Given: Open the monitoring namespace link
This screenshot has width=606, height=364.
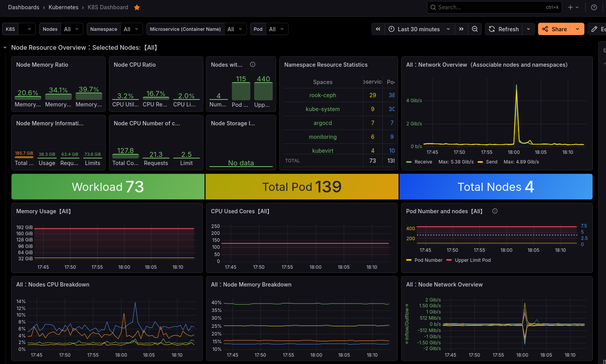Looking at the screenshot, I should click(x=322, y=137).
